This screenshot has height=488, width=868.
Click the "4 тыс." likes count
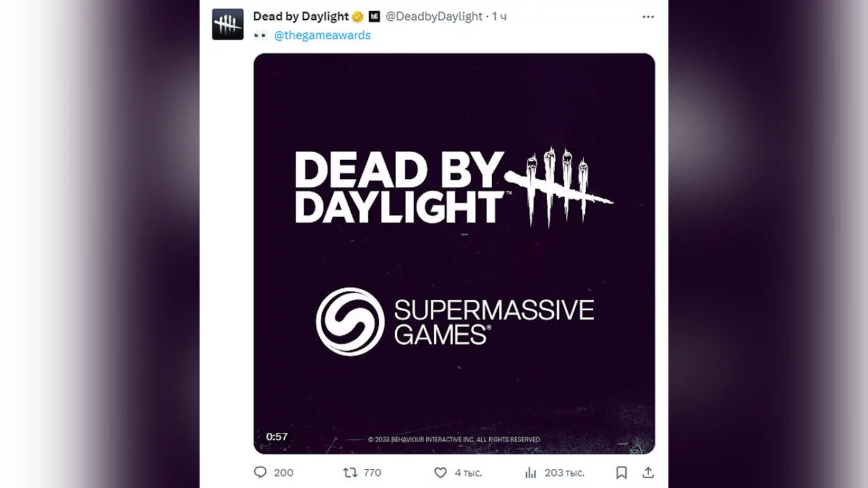468,472
